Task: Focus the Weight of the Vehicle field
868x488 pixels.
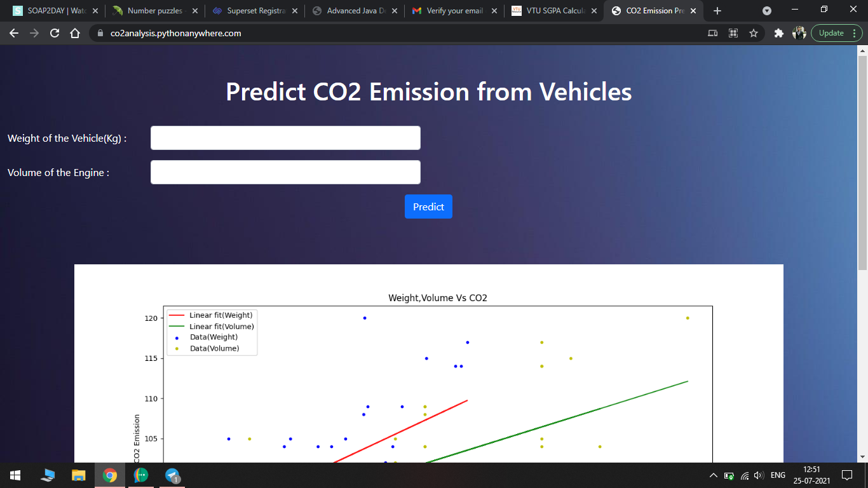Action: click(x=285, y=138)
